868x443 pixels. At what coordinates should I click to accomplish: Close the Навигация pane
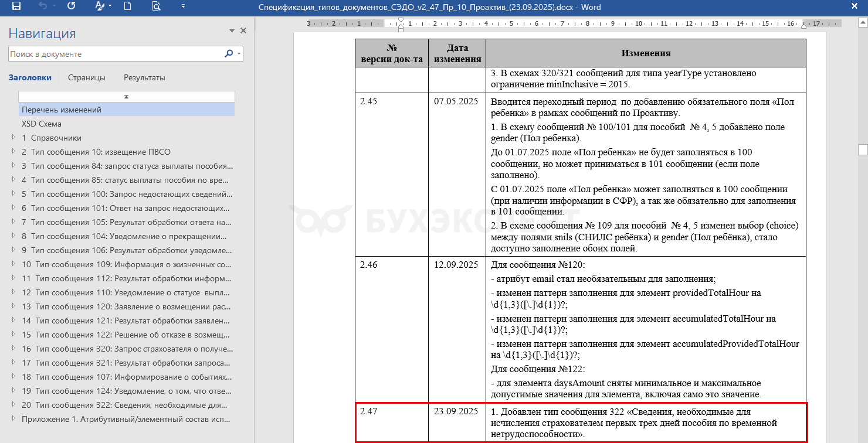click(x=243, y=31)
